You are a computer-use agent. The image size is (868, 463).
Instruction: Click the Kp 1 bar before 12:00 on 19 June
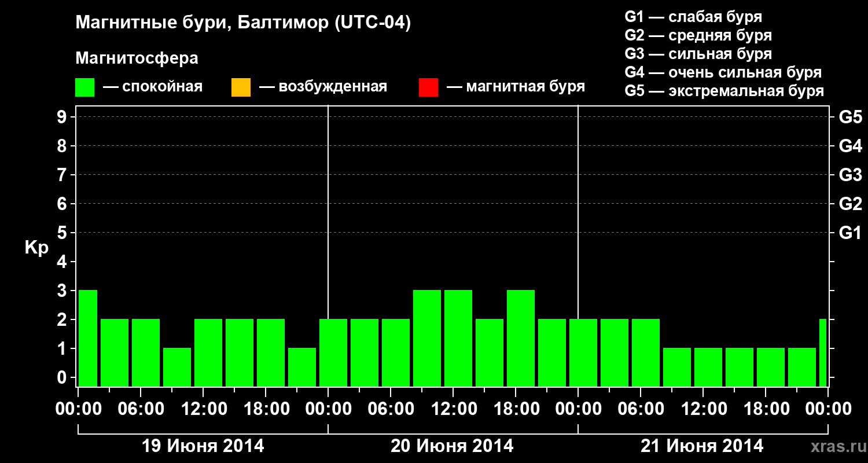tap(177, 367)
